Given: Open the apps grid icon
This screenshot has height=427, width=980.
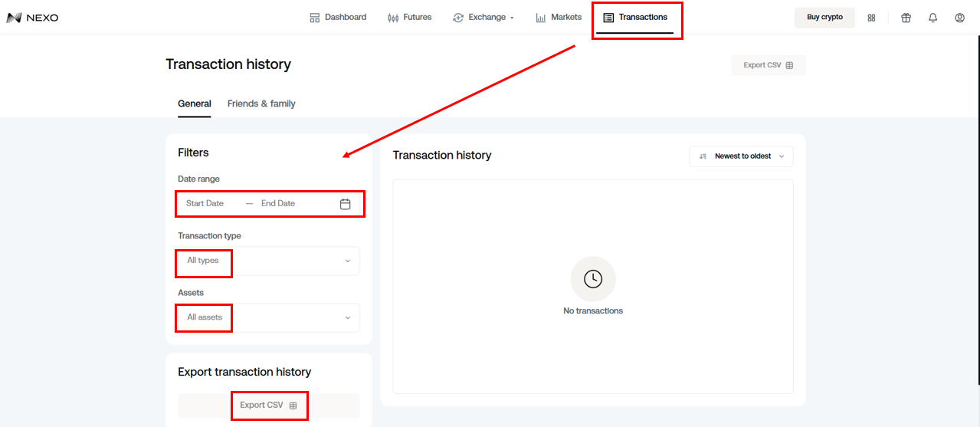Looking at the screenshot, I should 871,18.
